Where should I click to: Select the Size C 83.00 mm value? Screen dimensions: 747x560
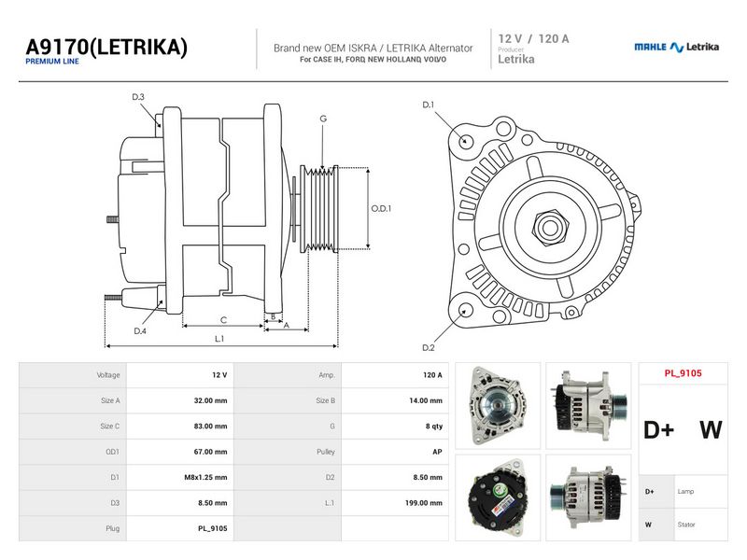coord(180,427)
